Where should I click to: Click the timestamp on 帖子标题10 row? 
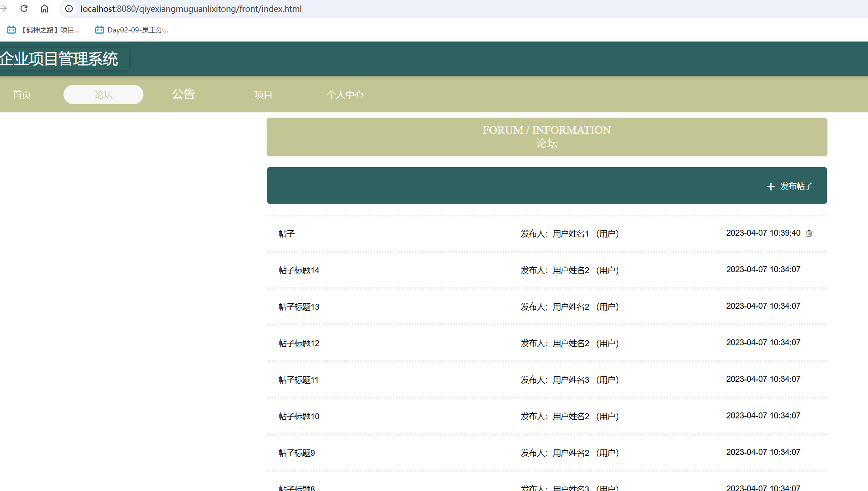point(763,416)
